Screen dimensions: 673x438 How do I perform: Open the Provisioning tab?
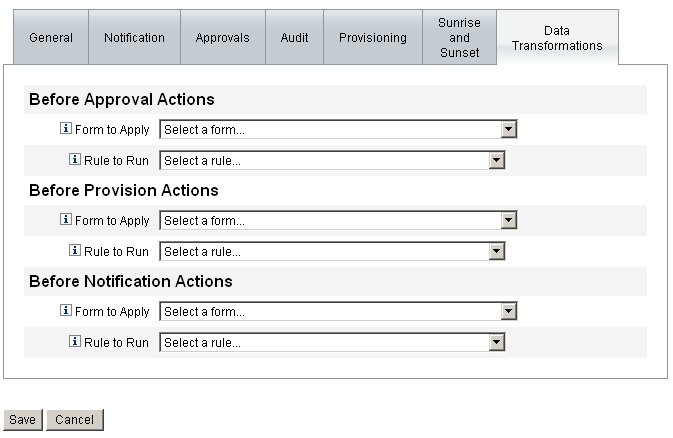click(373, 38)
